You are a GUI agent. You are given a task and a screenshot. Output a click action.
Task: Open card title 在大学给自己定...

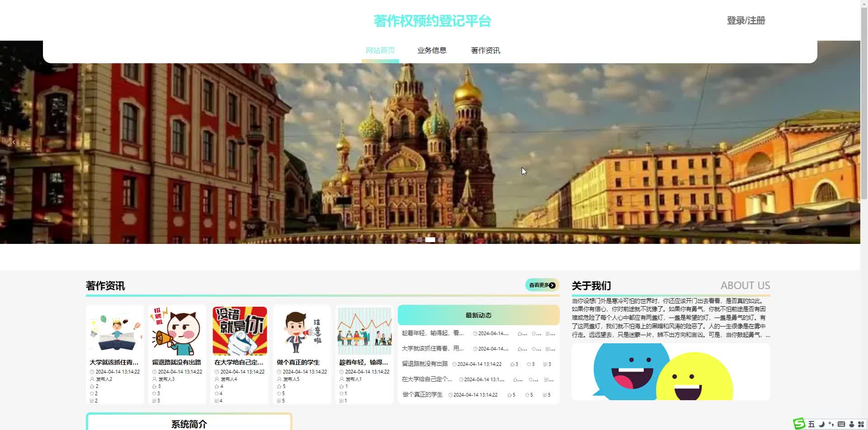click(239, 362)
